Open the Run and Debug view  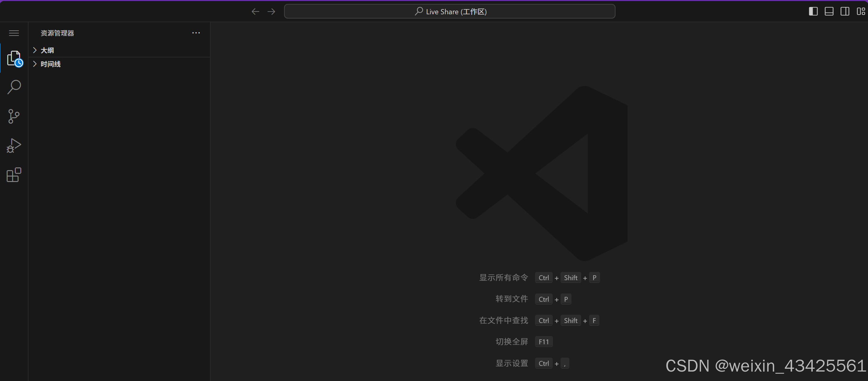[14, 146]
